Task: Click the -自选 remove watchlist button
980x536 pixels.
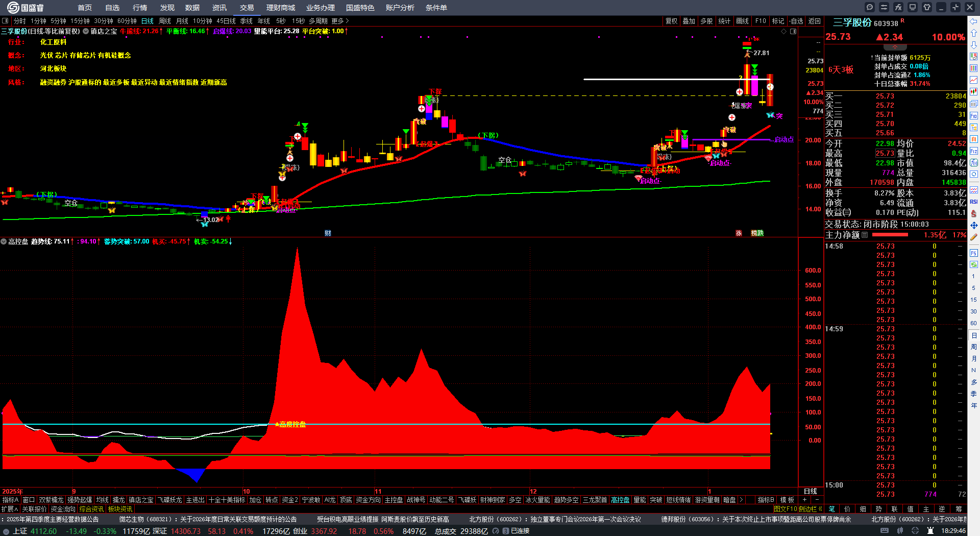Action: point(796,21)
